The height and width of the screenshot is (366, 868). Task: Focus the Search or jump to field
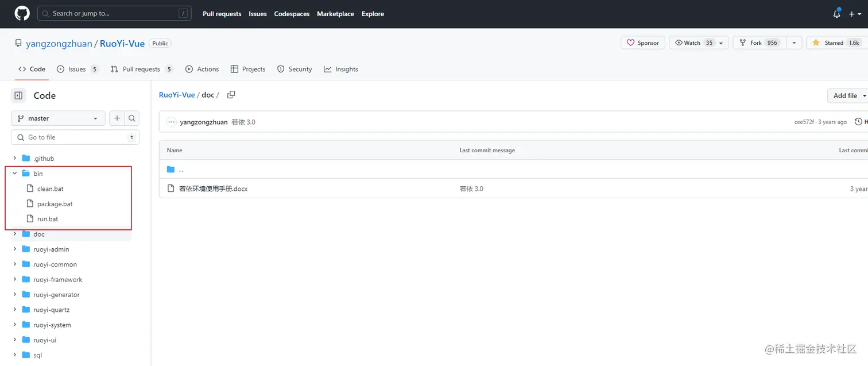click(x=114, y=13)
